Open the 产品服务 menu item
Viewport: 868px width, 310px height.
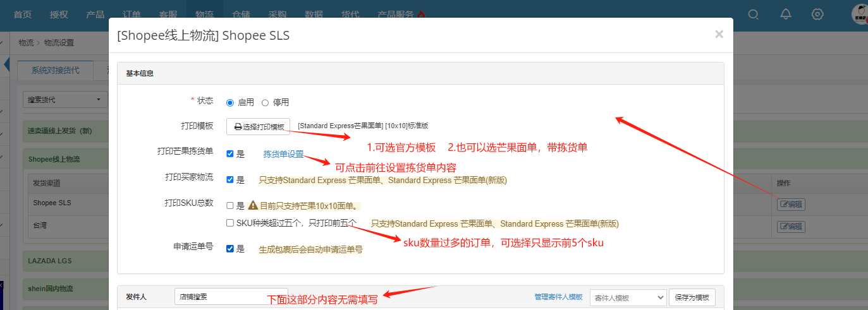(401, 15)
